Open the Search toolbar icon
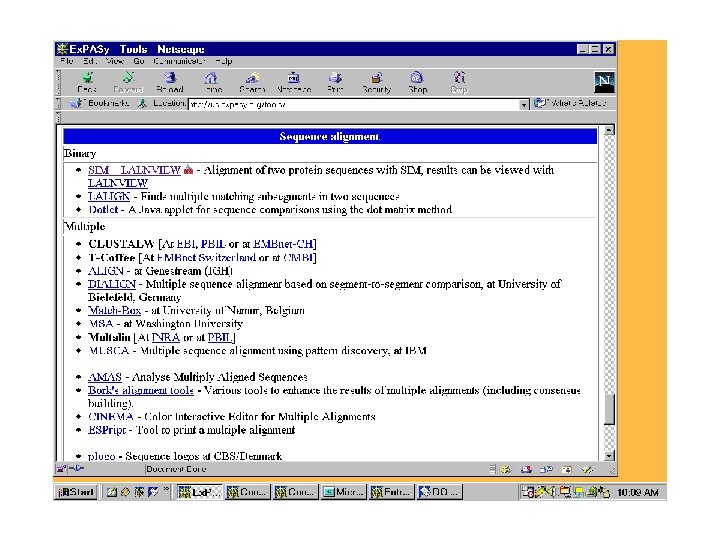The height and width of the screenshot is (540, 720). pyautogui.click(x=252, y=82)
